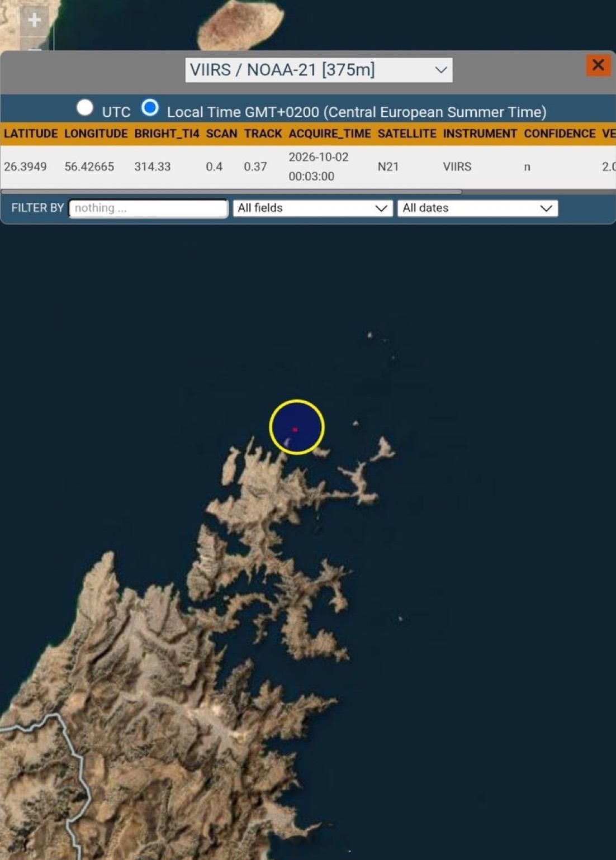Select acquire time 2026-10-02 00:03:00
Image resolution: width=616 pixels, height=860 pixels.
point(319,167)
